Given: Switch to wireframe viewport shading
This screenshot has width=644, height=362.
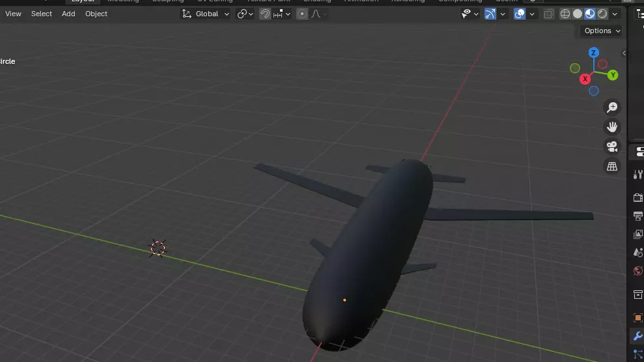Looking at the screenshot, I should pyautogui.click(x=565, y=14).
